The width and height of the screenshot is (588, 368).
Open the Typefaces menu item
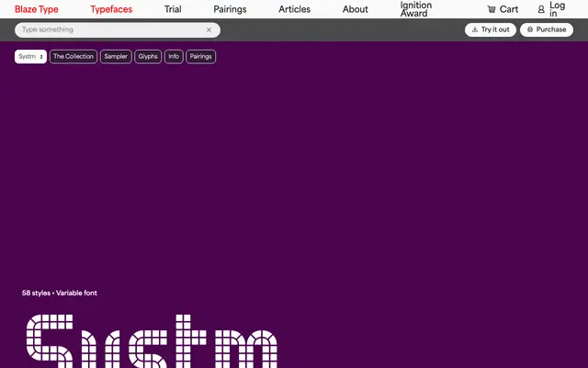tap(111, 9)
